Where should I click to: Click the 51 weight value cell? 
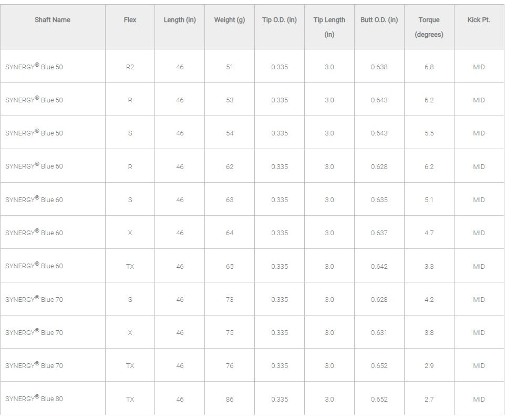click(230, 67)
